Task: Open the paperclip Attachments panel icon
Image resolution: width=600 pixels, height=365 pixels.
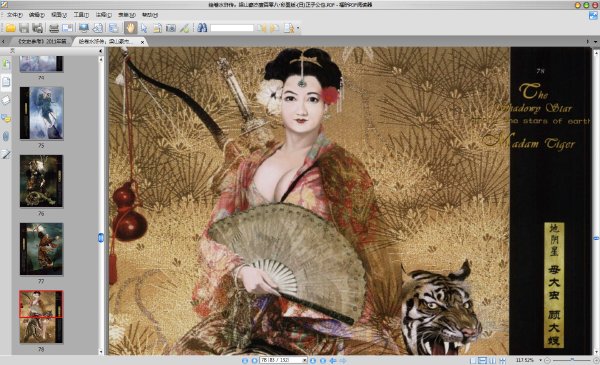Action: pos(6,136)
